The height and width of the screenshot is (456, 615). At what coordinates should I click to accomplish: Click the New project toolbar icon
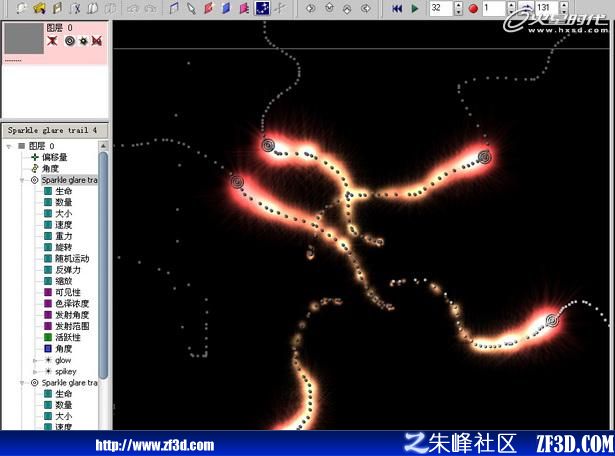[22, 8]
